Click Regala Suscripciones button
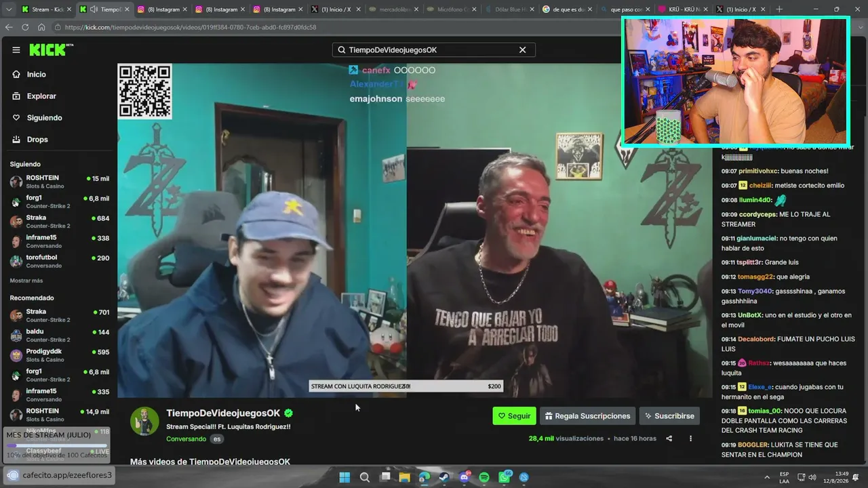The height and width of the screenshot is (488, 868). (587, 416)
